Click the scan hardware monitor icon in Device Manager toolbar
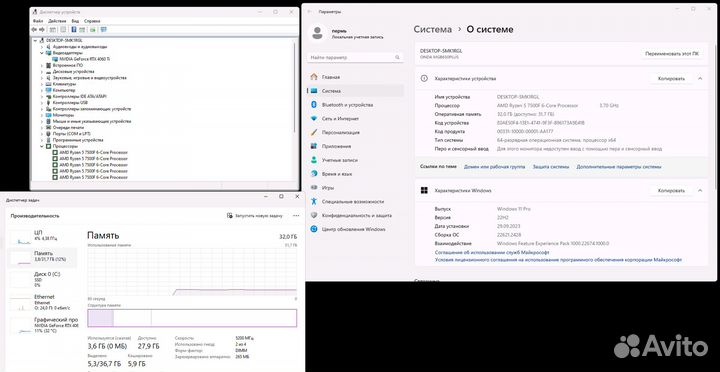 103,29
